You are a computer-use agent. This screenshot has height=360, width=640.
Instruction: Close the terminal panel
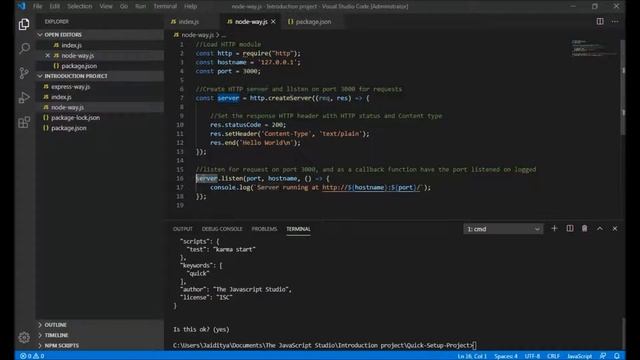[x=615, y=229]
